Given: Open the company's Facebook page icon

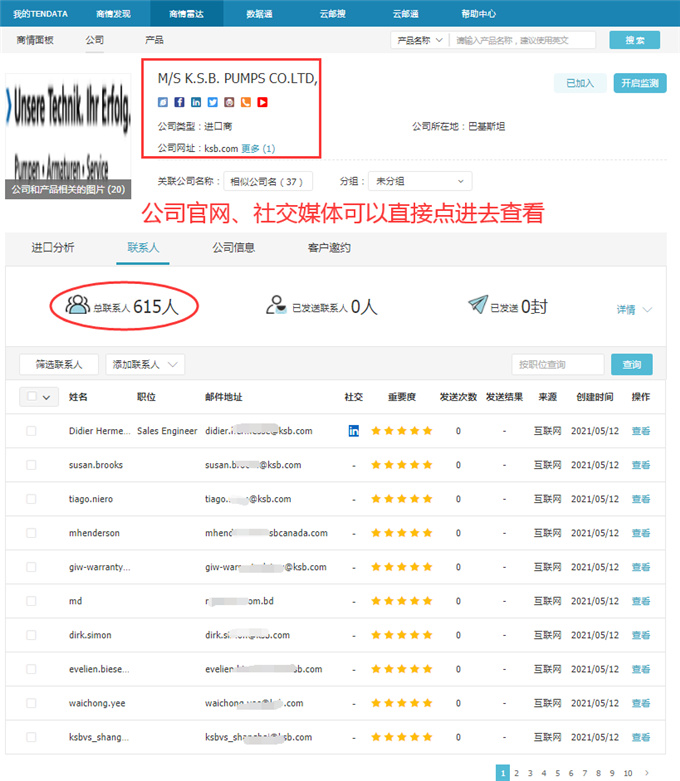Looking at the screenshot, I should coord(179,102).
